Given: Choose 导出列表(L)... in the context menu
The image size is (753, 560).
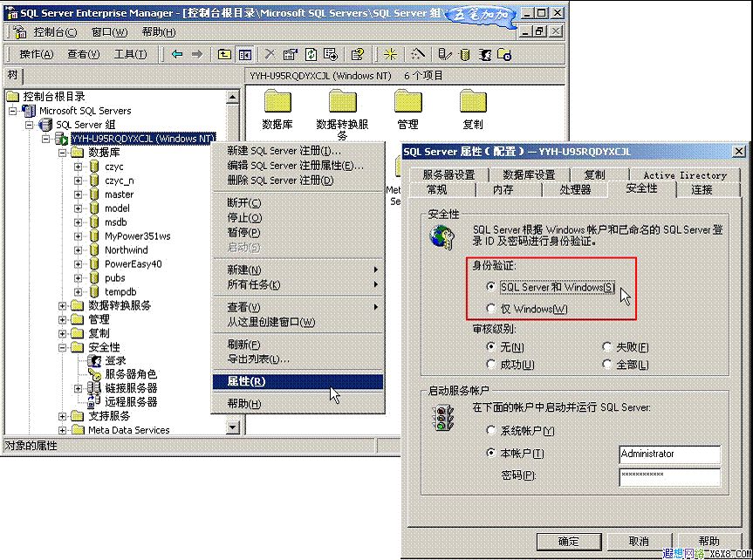Looking at the screenshot, I should (x=298, y=359).
